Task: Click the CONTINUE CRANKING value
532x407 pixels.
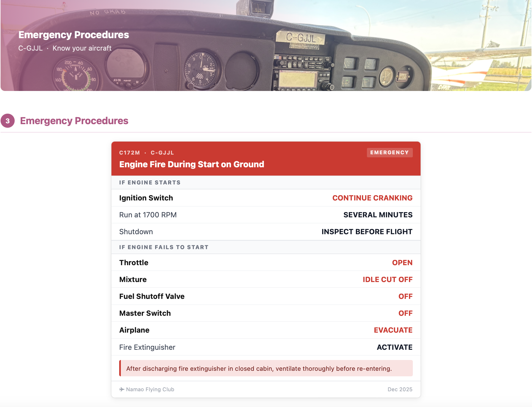Action: 372,198
